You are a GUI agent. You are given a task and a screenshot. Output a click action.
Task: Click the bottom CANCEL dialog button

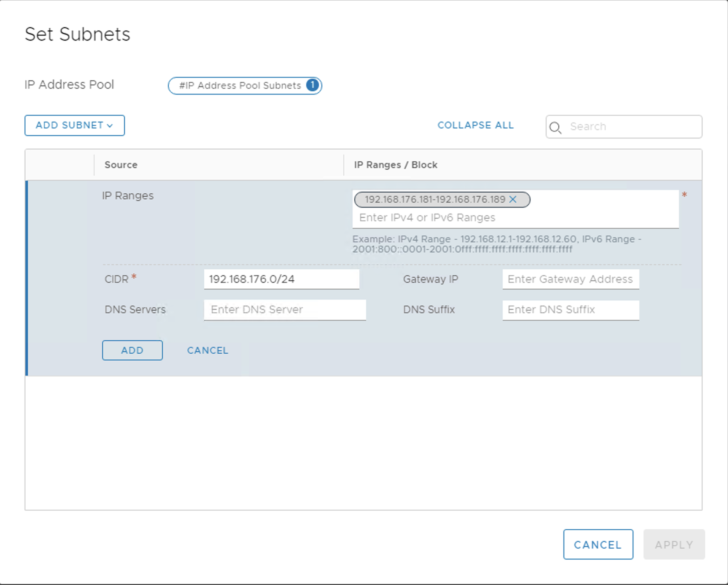coord(598,544)
